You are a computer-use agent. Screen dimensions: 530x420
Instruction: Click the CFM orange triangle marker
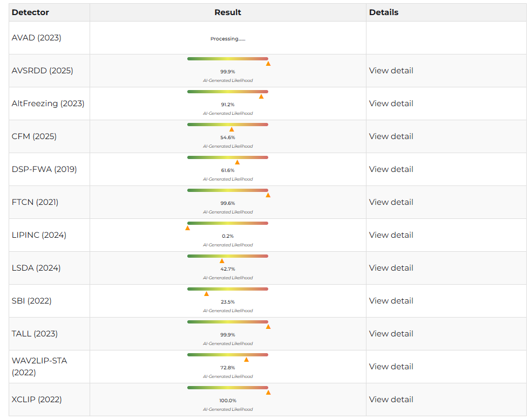(232, 129)
